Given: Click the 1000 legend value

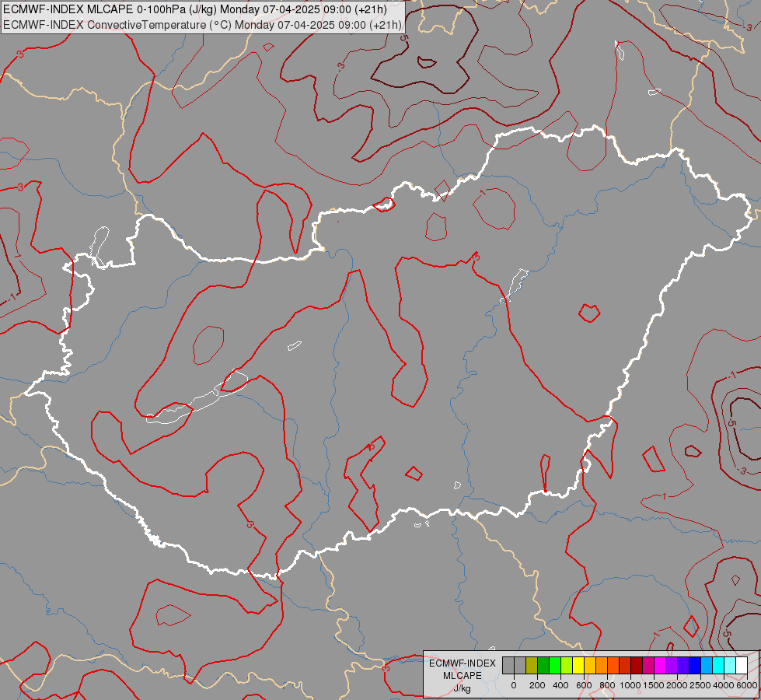Looking at the screenshot, I should click(630, 685).
